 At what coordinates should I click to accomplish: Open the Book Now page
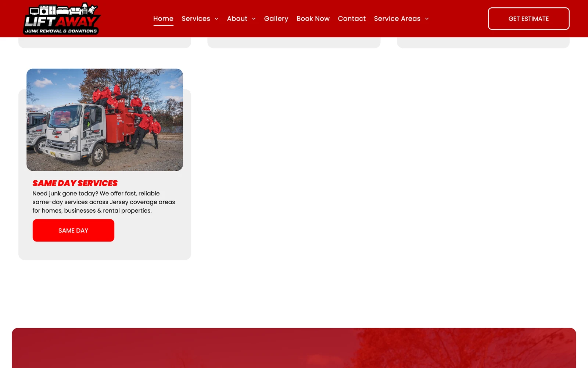click(x=313, y=18)
